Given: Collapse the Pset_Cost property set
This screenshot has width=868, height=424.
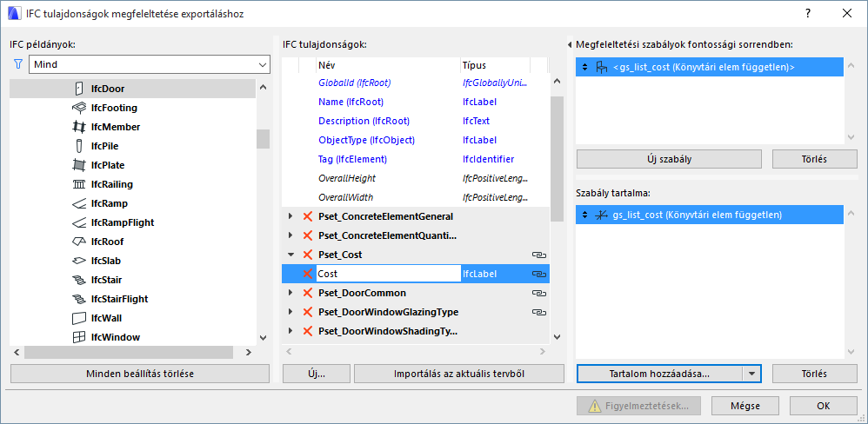Looking at the screenshot, I should coord(290,255).
